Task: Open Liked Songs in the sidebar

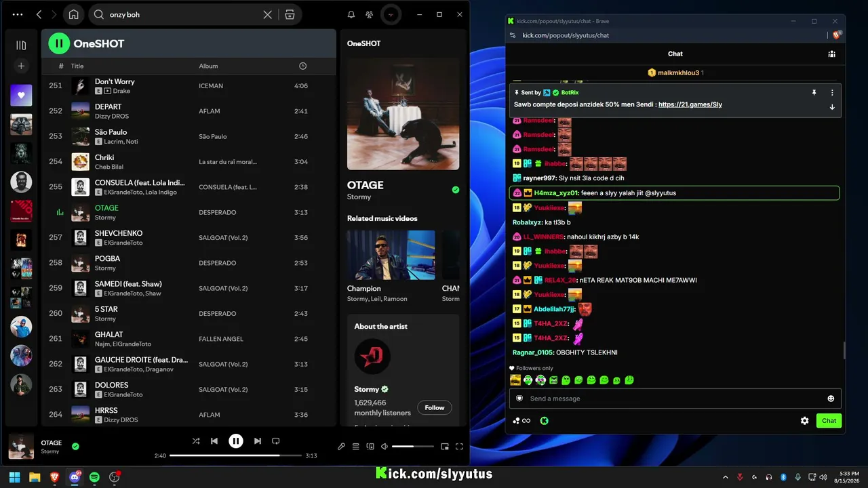Action: [21, 96]
